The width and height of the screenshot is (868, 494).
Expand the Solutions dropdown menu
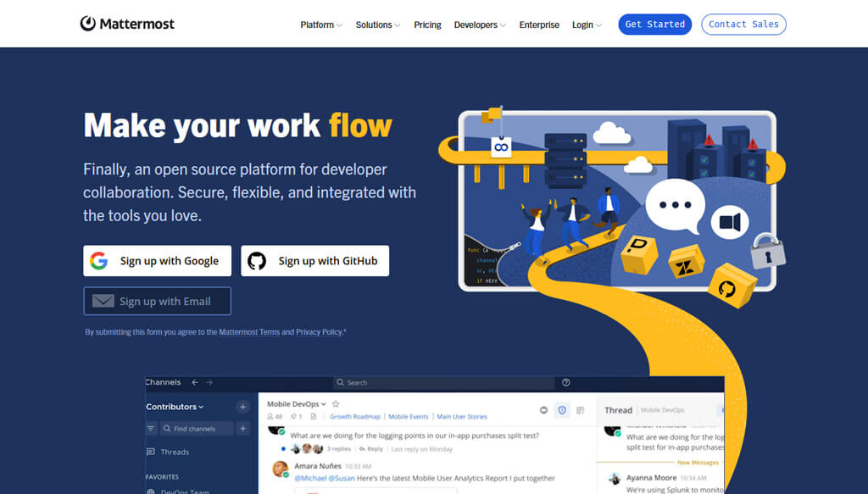(x=377, y=25)
